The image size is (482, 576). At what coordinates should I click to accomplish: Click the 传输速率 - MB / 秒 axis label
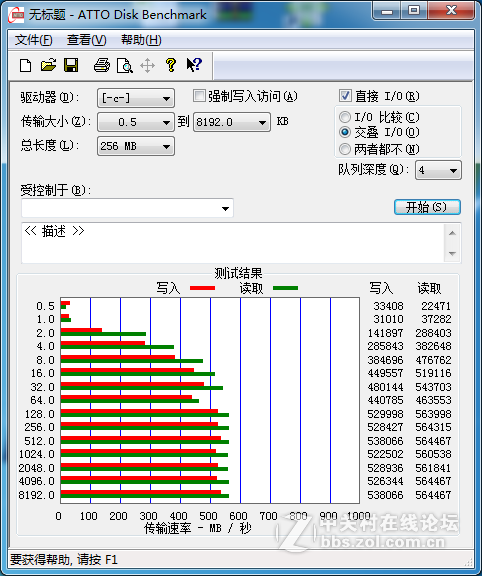[197, 528]
